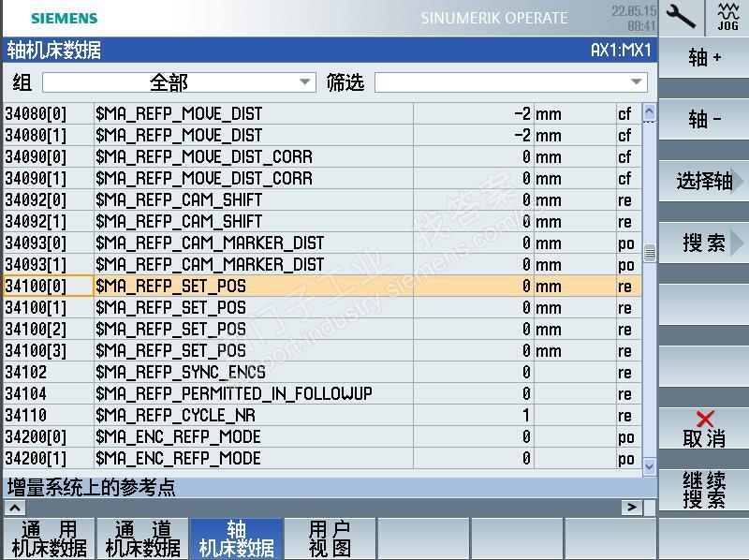
Task: Click the vertical scrollbar thumb
Action: click(x=649, y=252)
